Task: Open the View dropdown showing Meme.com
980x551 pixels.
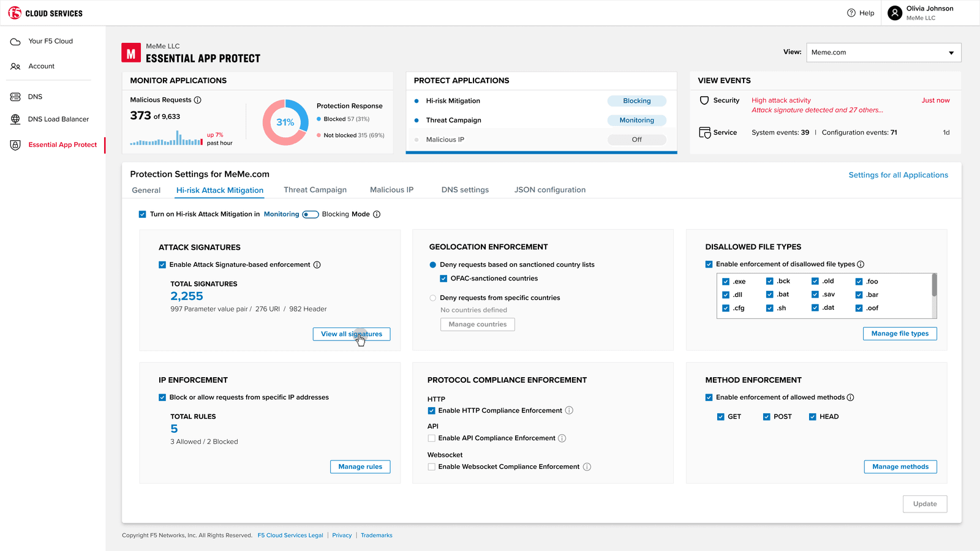Action: pos(883,52)
